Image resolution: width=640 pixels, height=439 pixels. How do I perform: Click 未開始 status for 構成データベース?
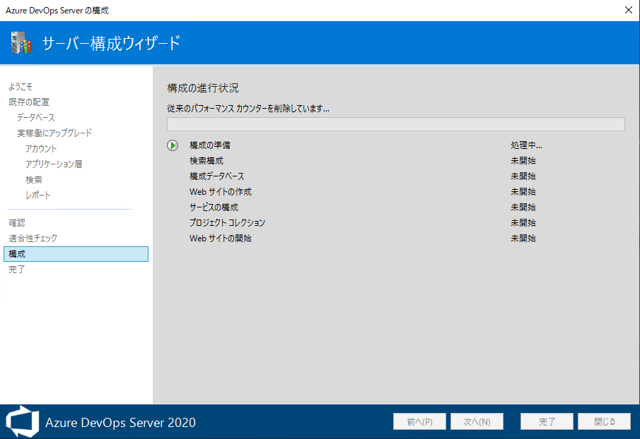tap(523, 176)
